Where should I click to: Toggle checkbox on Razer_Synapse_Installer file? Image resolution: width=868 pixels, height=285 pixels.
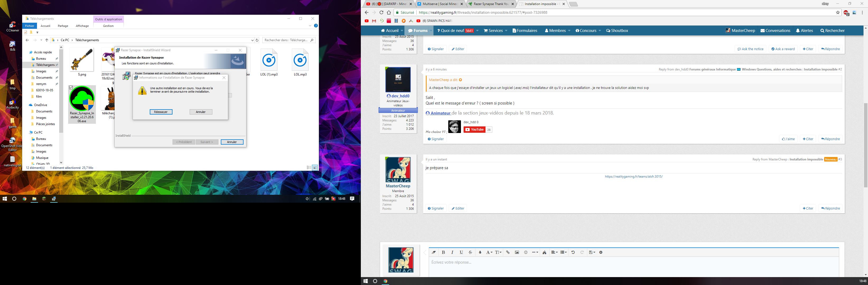(71, 88)
